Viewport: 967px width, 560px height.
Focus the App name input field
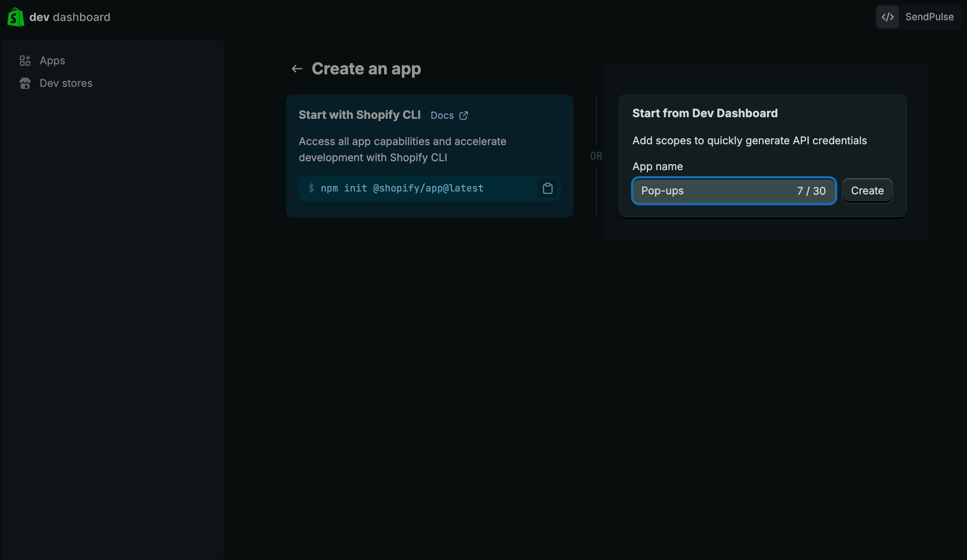(712, 191)
